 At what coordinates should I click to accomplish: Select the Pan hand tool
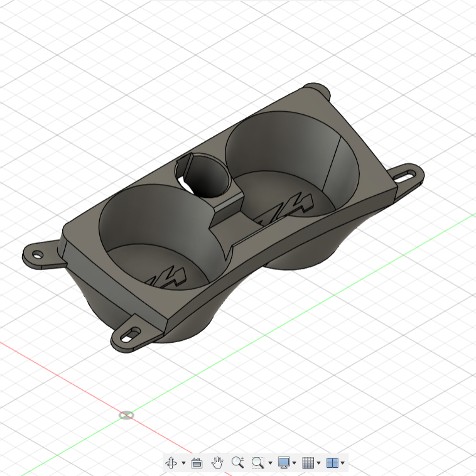click(217, 463)
